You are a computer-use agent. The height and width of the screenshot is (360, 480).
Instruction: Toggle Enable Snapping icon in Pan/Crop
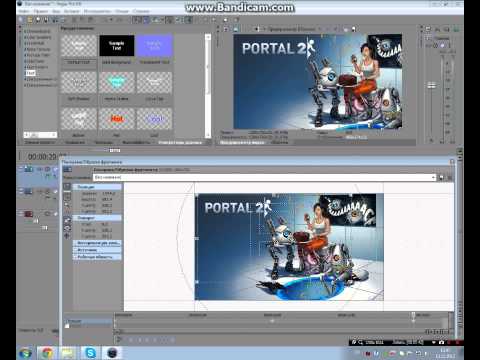click(67, 219)
